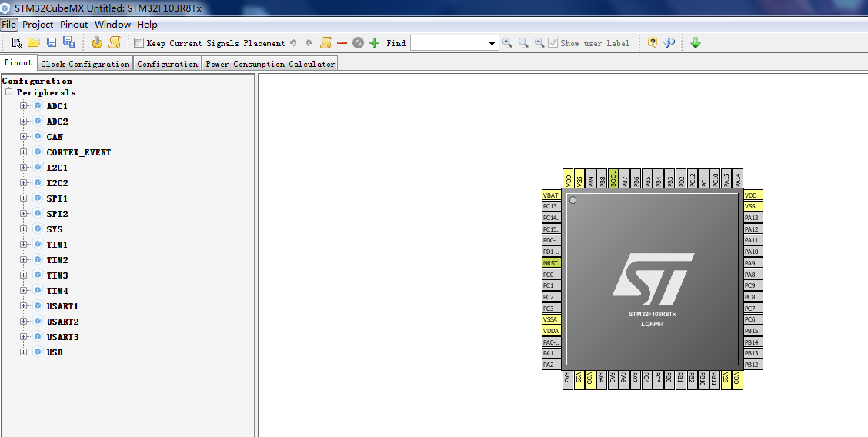Click the PA1 pin on the chip
This screenshot has height=437, width=868.
(x=552, y=353)
